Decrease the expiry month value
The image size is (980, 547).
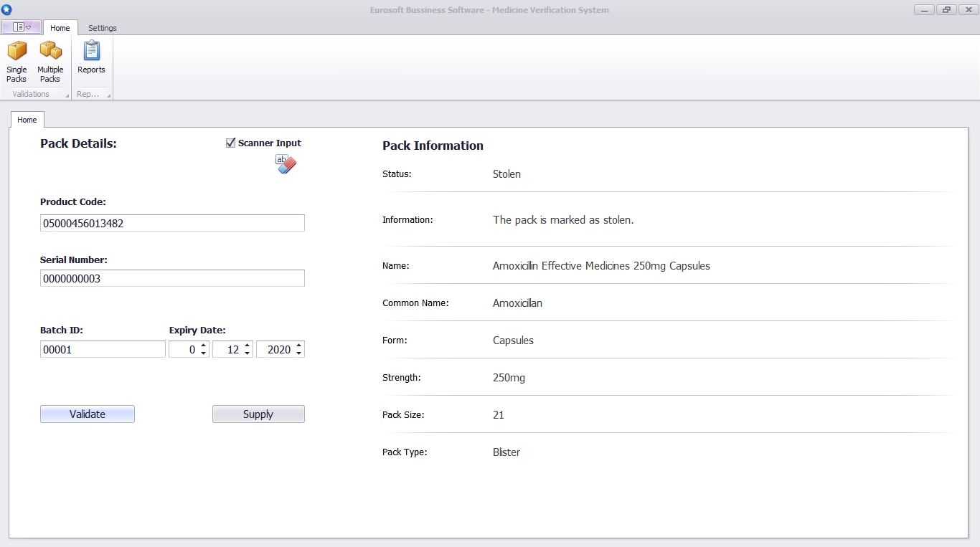click(x=248, y=353)
